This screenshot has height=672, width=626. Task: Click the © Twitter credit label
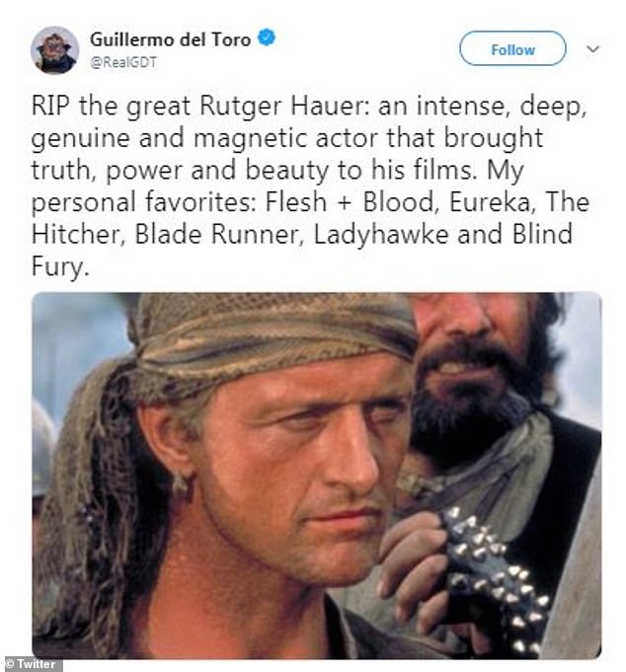click(31, 664)
